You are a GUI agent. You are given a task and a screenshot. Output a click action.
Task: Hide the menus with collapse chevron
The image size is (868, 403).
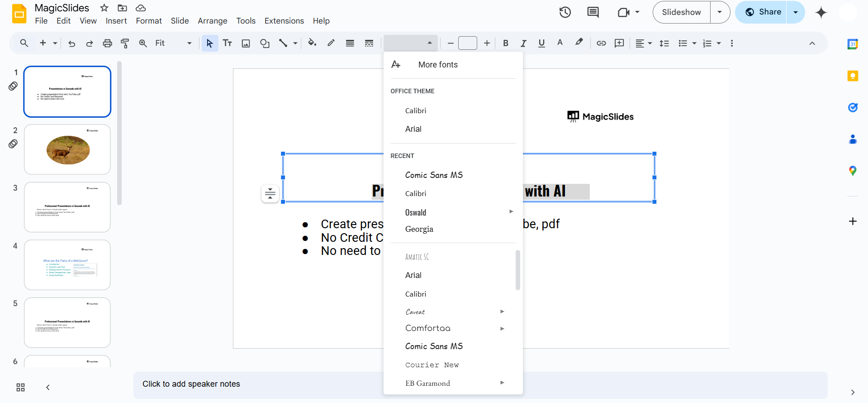812,43
